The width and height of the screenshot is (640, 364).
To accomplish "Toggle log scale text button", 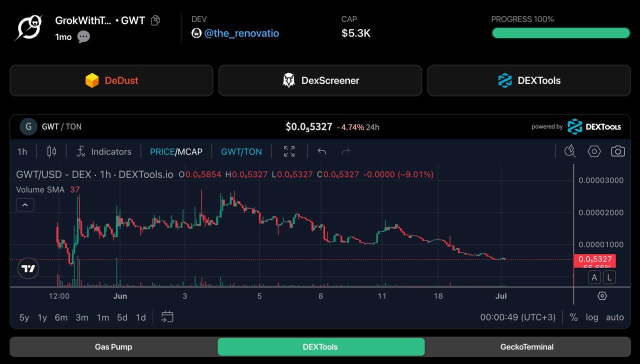I will tap(592, 317).
